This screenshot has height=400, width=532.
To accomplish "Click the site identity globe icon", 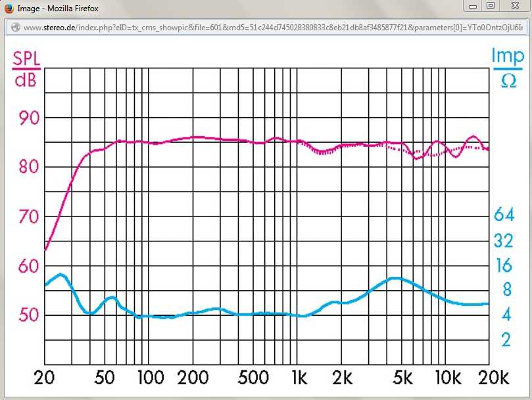I will [x=16, y=27].
